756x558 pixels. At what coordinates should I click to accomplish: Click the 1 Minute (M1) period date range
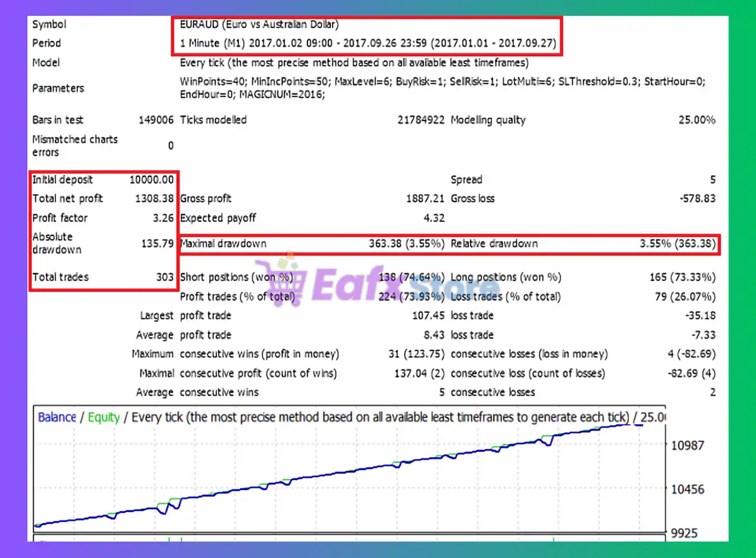pos(367,44)
